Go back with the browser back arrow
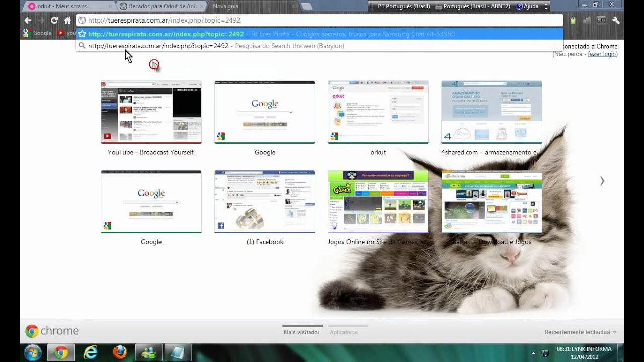 coord(28,21)
